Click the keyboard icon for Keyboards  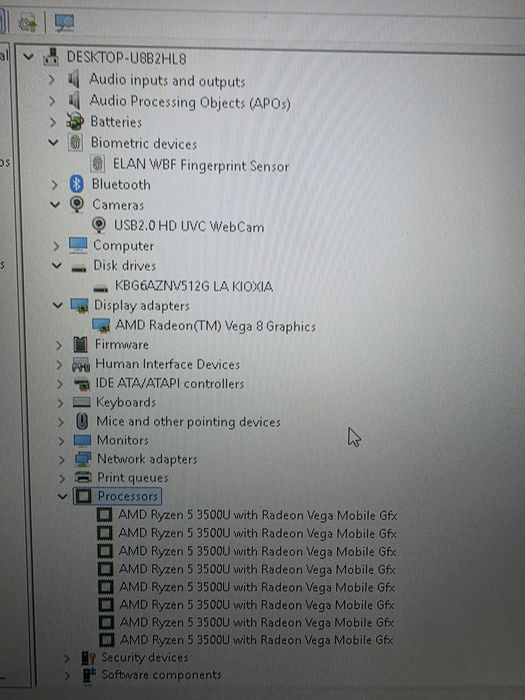pyautogui.click(x=82, y=402)
